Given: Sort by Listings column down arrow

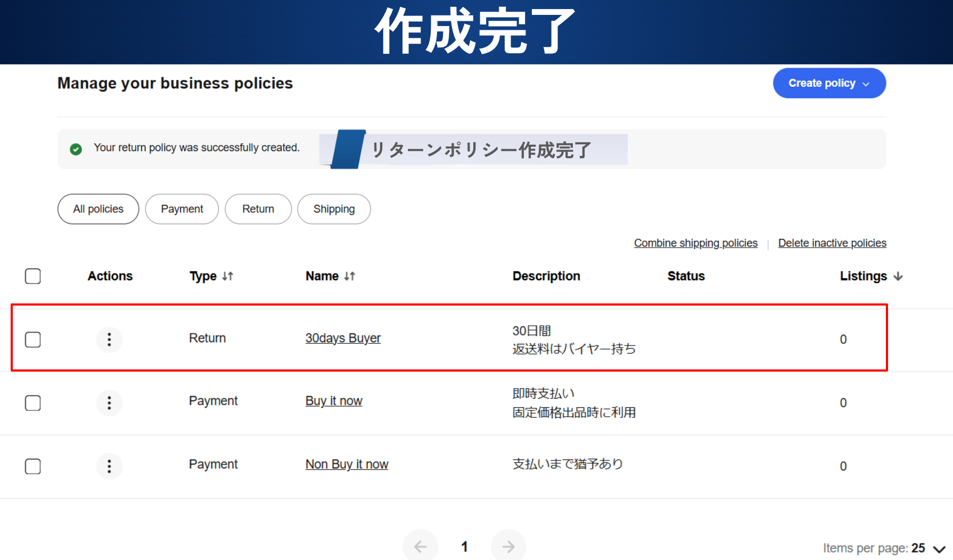Looking at the screenshot, I should tap(898, 276).
